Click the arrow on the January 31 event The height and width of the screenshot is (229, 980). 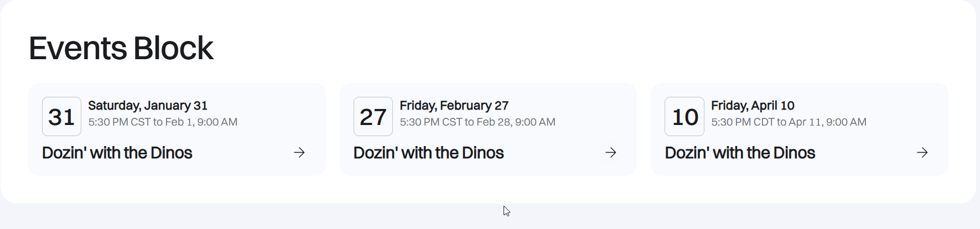pos(299,153)
